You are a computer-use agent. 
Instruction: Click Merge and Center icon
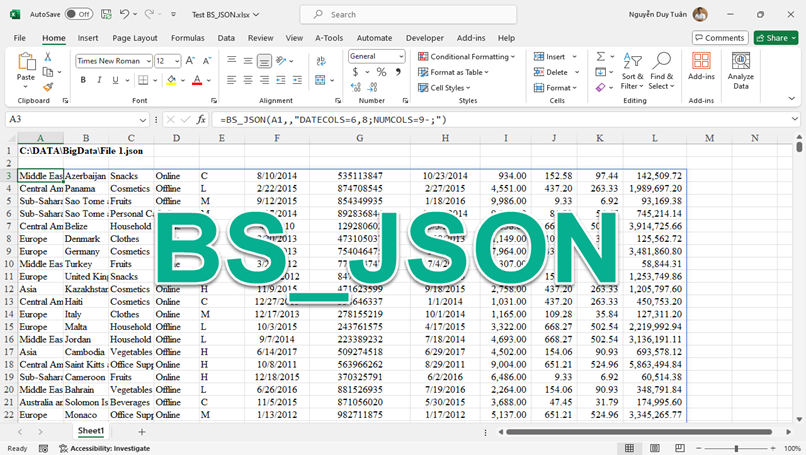320,80
